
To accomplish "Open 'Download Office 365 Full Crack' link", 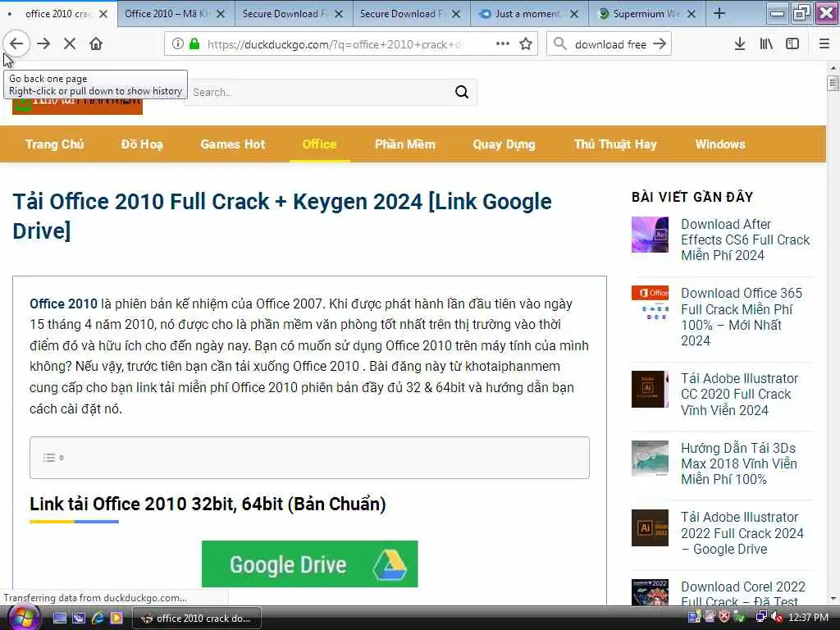I will click(x=742, y=317).
